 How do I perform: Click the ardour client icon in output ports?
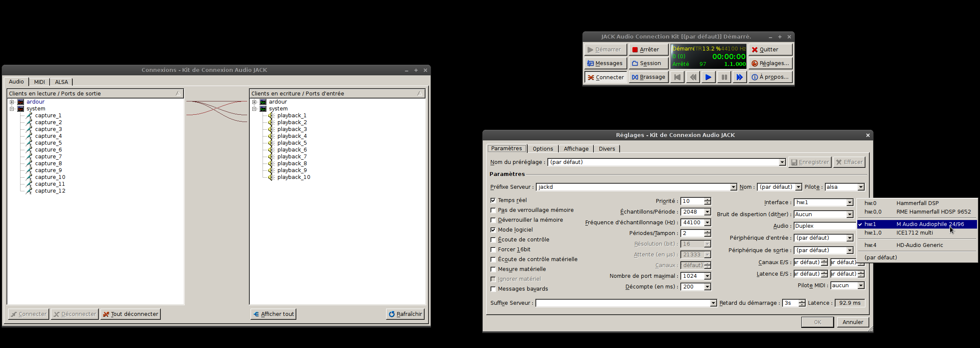point(21,102)
